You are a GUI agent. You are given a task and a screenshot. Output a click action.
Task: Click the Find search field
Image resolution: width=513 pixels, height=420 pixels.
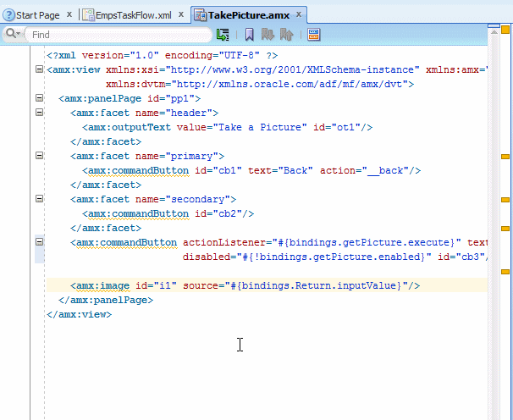pos(119,35)
